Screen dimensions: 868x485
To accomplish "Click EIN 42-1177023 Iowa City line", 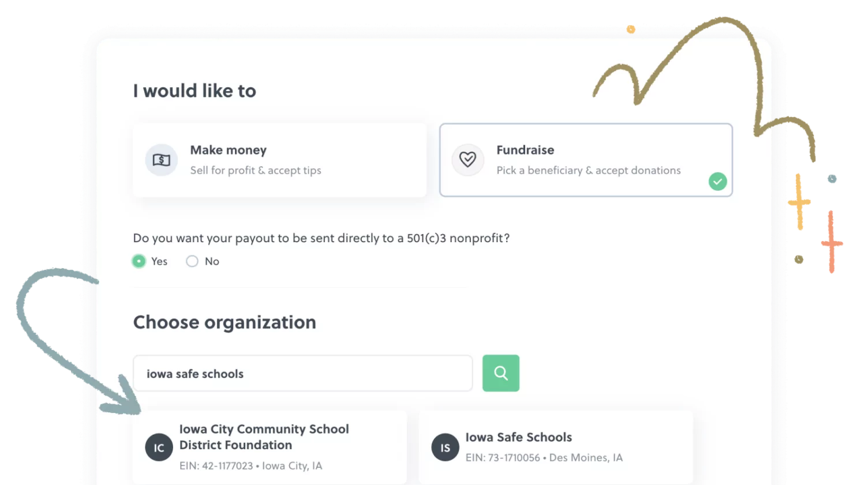I will 250,466.
